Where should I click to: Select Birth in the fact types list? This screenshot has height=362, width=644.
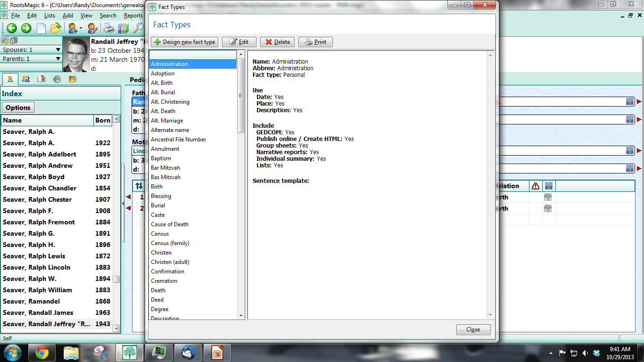pyautogui.click(x=157, y=186)
